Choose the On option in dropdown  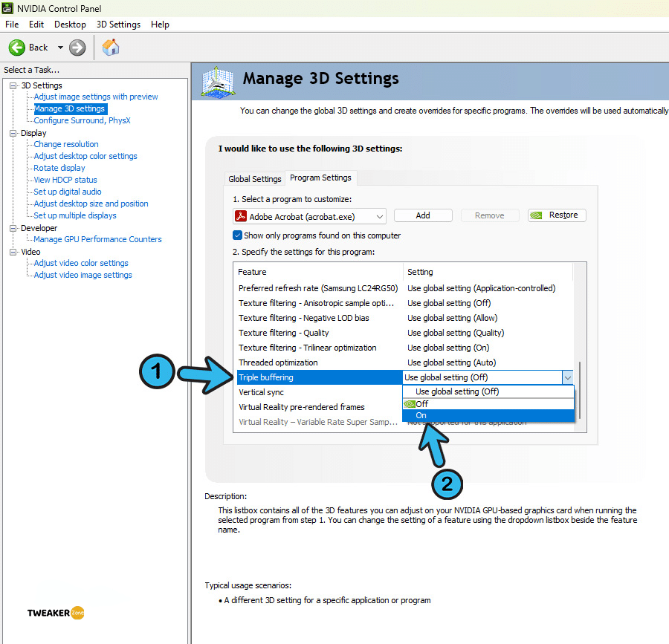pyautogui.click(x=488, y=415)
